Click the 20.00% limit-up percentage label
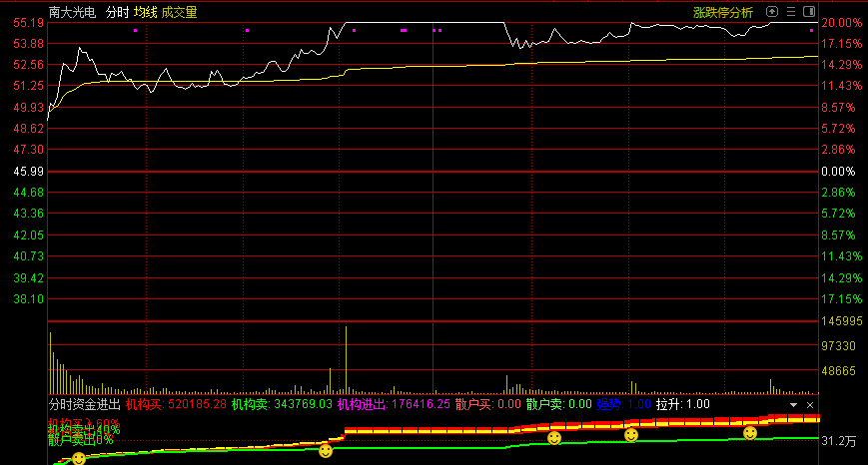This screenshot has height=465, width=868. 841,22
